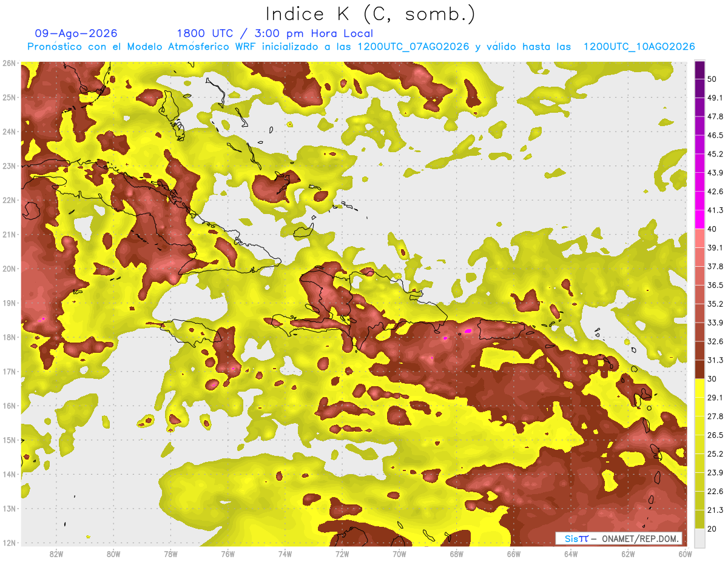Click the '12N' latitude label
The image size is (728, 562).
click(x=9, y=543)
